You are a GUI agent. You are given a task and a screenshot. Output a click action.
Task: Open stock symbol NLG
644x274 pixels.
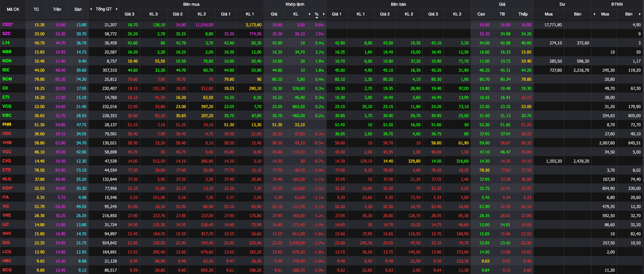point(7,179)
